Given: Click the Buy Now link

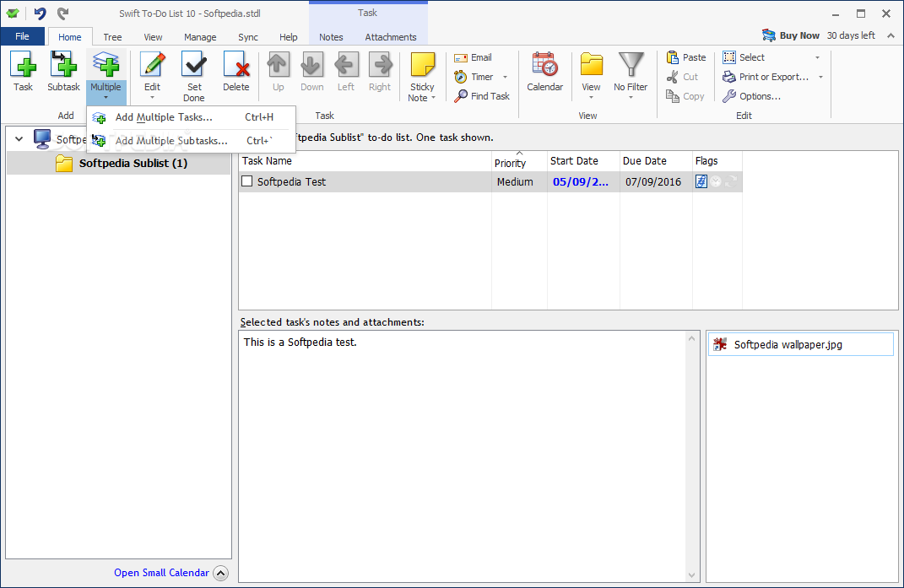Looking at the screenshot, I should coord(799,35).
